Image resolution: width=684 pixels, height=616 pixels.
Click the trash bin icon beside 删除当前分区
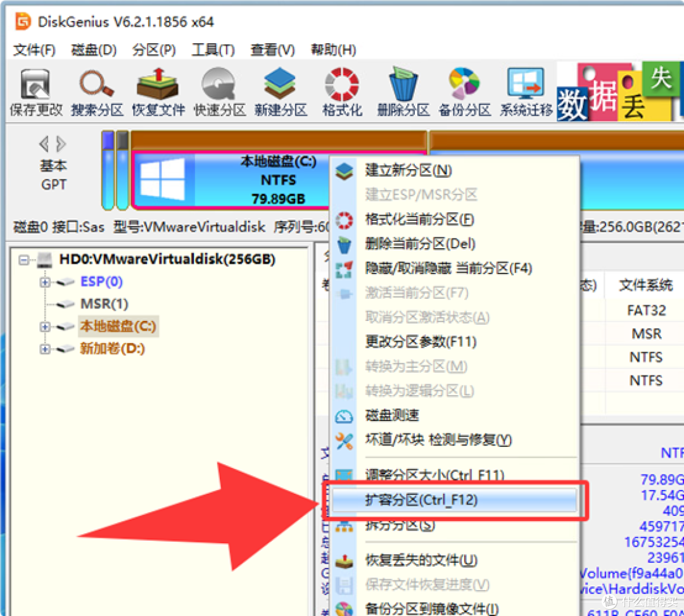(x=344, y=244)
